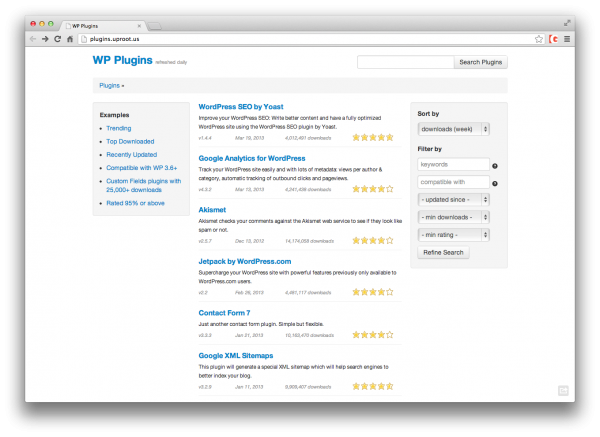Click Akismet description about spam comments
Screen dimensions: 600x437
pos(300,225)
